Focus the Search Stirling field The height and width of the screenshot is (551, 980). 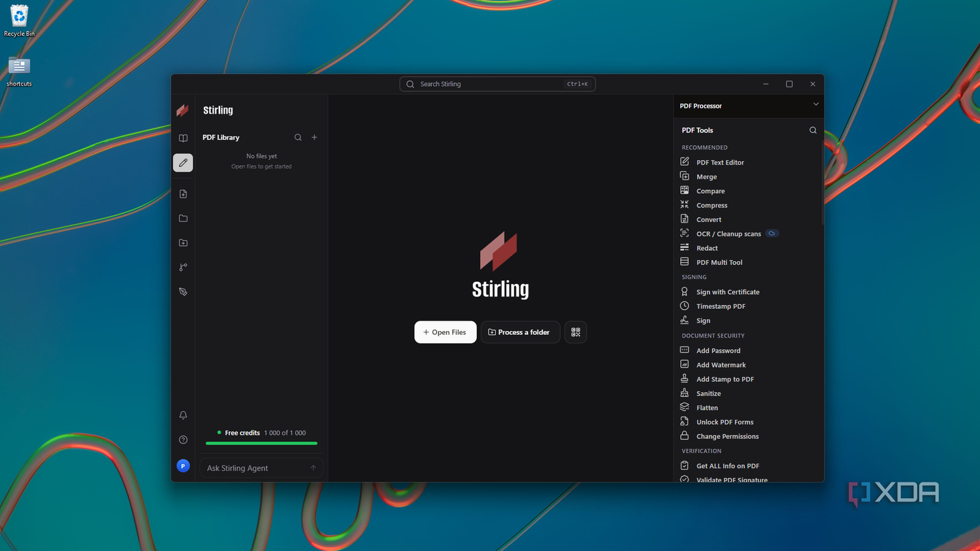pyautogui.click(x=497, y=84)
